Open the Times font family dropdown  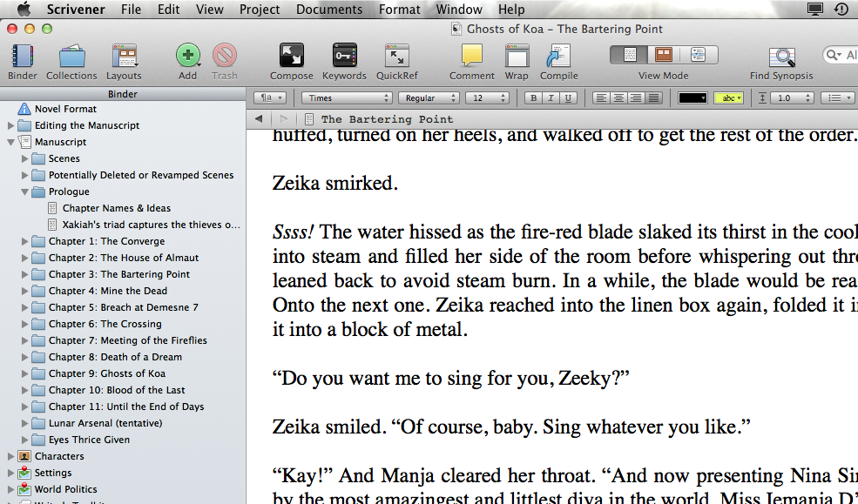pyautogui.click(x=347, y=97)
